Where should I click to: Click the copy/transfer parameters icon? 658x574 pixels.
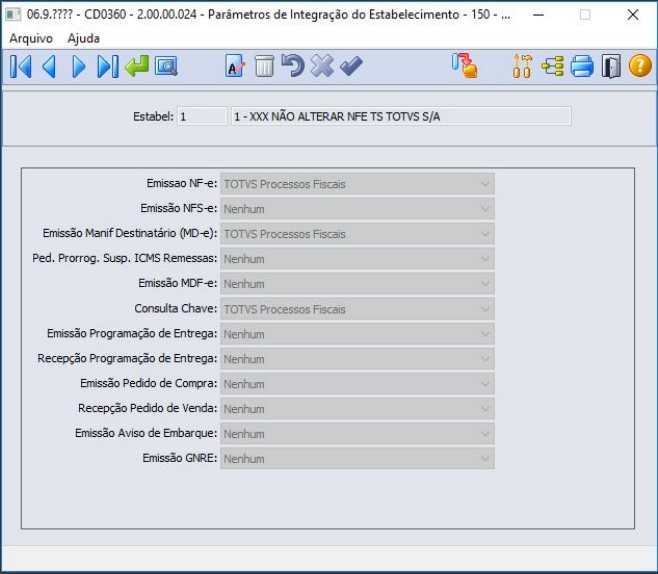[465, 66]
